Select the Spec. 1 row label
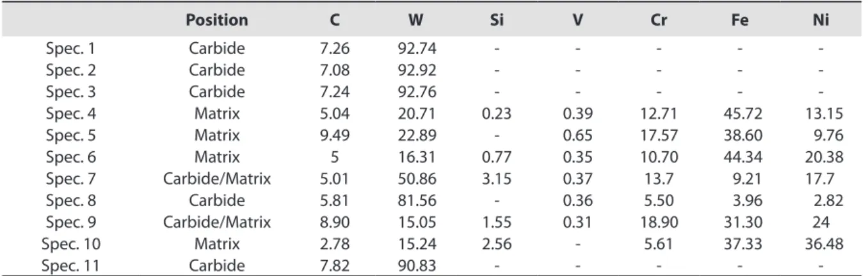This screenshot has height=276, width=868. [63, 47]
